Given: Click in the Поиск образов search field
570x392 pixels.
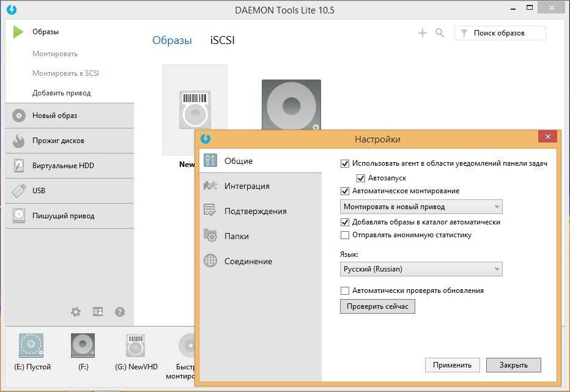Looking at the screenshot, I should [x=500, y=33].
